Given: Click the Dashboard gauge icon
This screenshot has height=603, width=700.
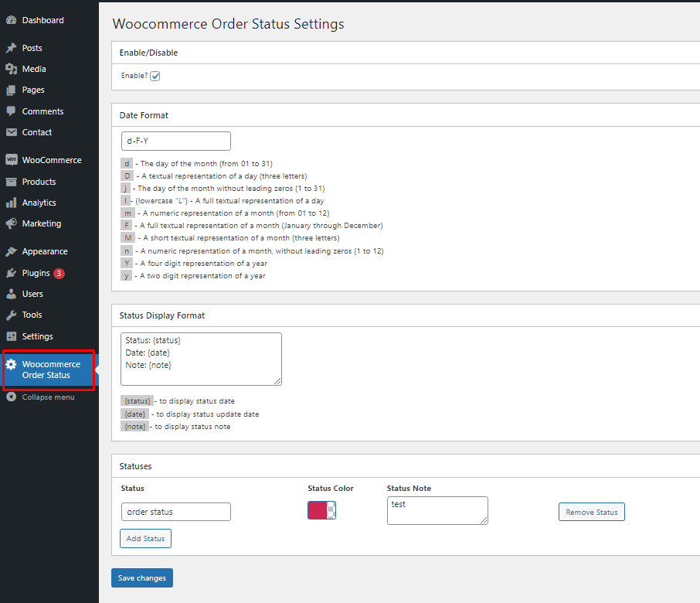Looking at the screenshot, I should click(x=11, y=20).
